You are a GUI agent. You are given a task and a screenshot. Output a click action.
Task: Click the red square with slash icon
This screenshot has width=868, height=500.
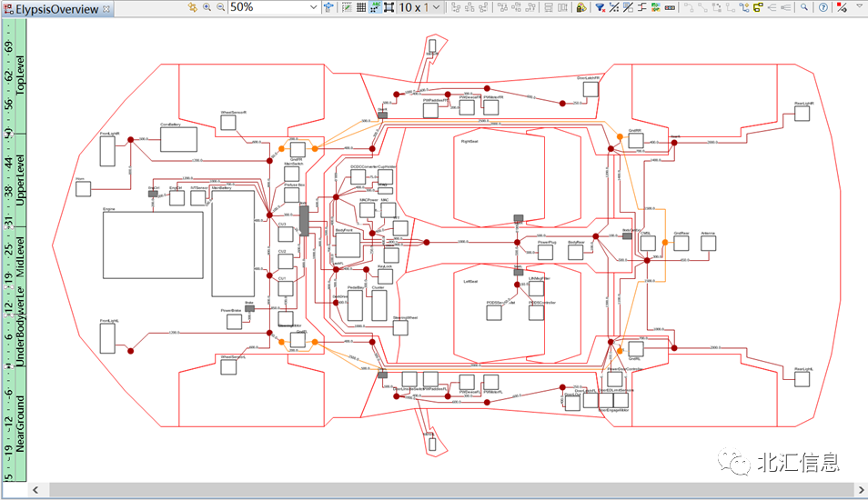(x=842, y=7)
